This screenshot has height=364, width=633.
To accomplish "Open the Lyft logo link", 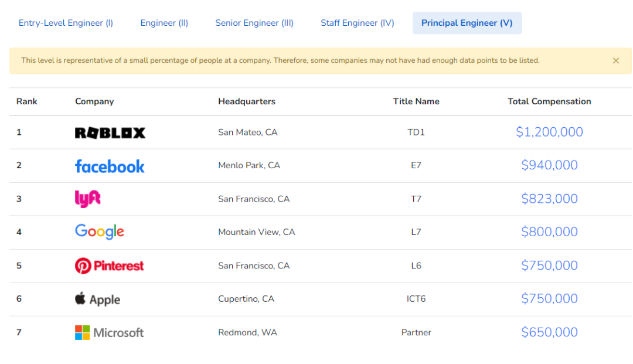I will 88,199.
